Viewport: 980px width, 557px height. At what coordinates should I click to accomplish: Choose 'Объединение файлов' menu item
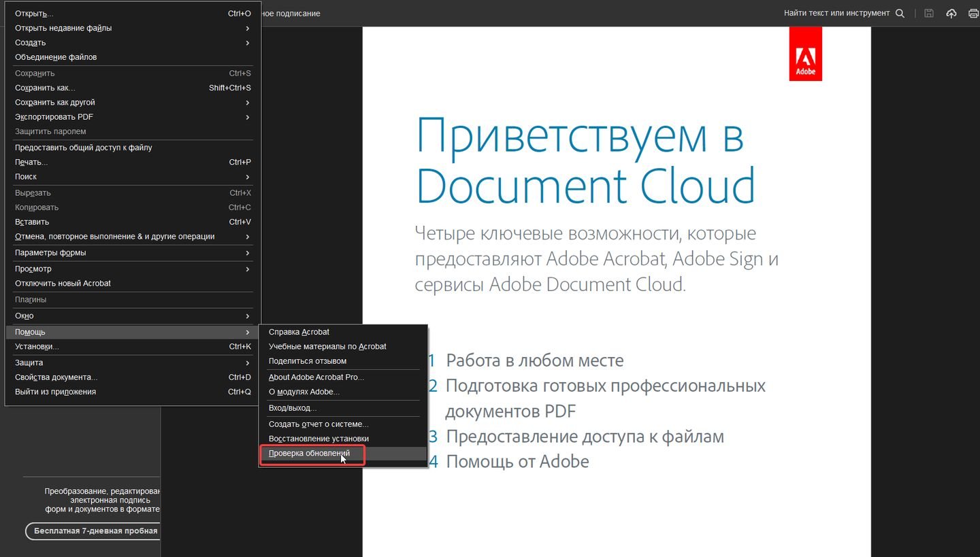[133, 57]
